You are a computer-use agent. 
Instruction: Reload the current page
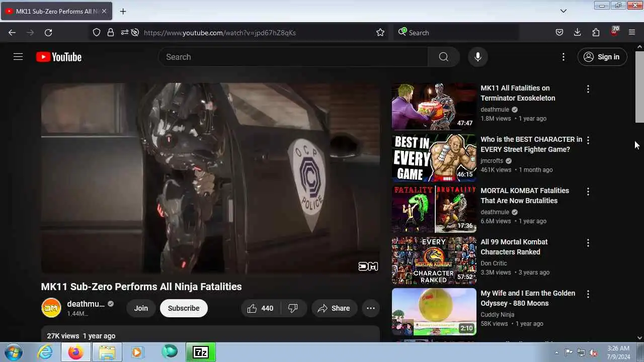48,33
